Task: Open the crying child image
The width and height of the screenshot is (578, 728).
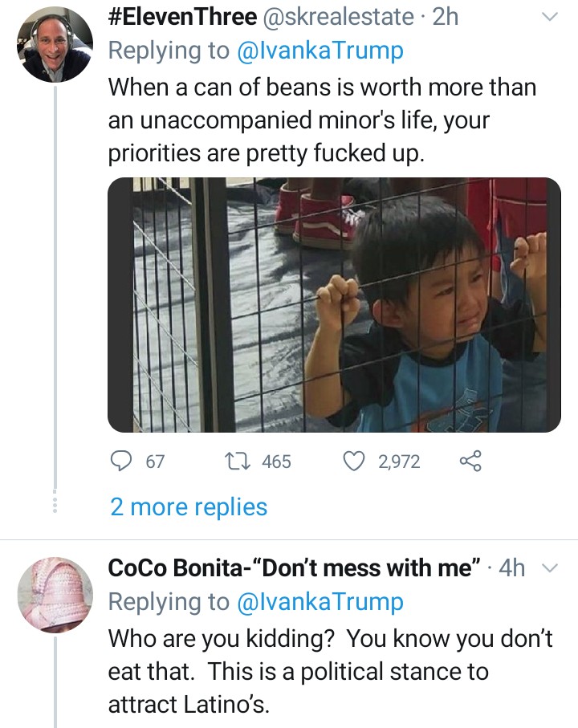Action: click(x=334, y=305)
